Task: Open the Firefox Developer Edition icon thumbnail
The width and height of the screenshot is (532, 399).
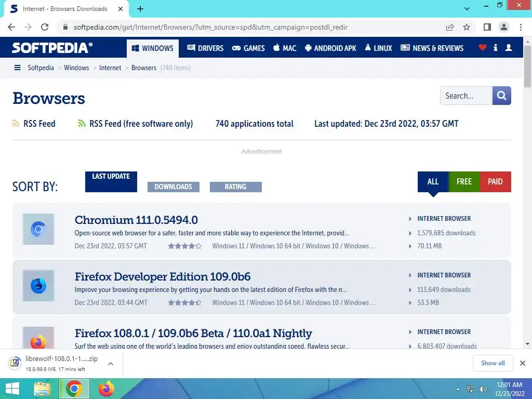Action: [x=38, y=286]
